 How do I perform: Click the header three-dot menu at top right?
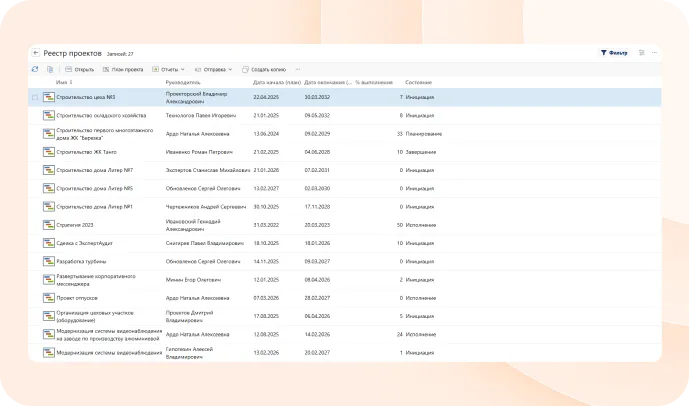point(657,52)
